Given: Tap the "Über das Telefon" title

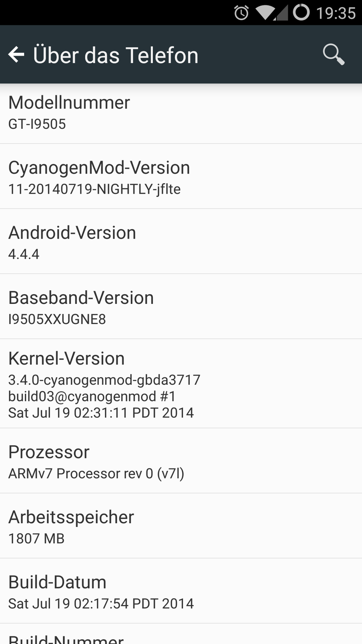Looking at the screenshot, I should (116, 55).
